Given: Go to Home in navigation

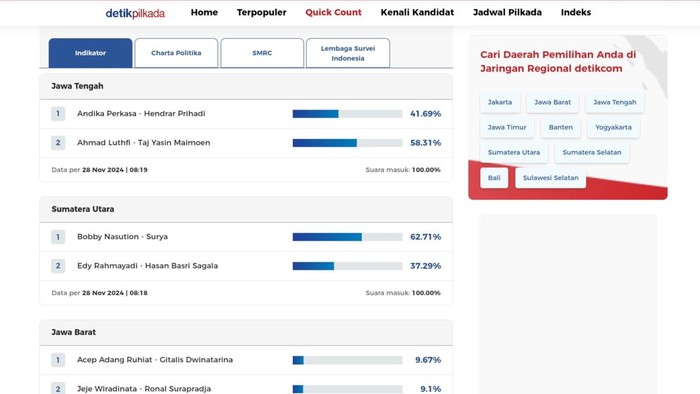Looking at the screenshot, I should [x=204, y=12].
